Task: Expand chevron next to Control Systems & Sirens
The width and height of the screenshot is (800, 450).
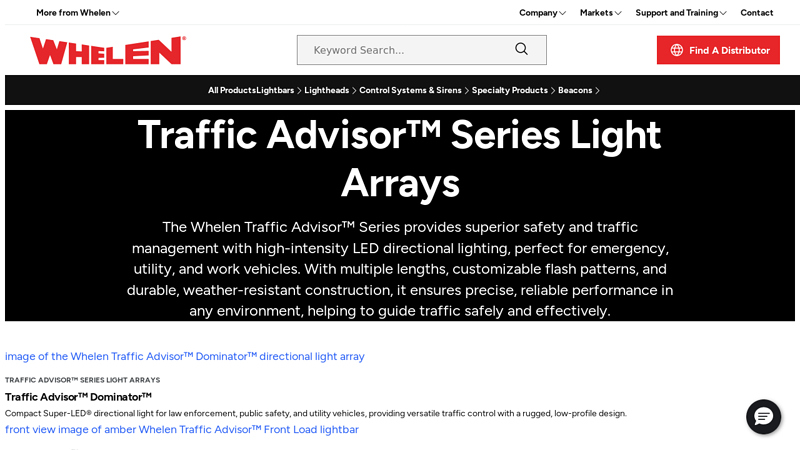Action: point(466,91)
